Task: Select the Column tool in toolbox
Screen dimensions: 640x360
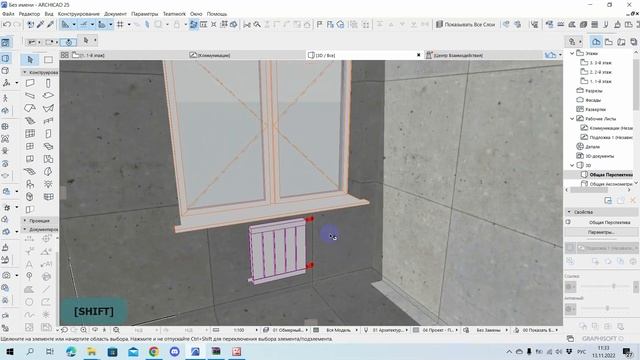Action: pos(48,83)
